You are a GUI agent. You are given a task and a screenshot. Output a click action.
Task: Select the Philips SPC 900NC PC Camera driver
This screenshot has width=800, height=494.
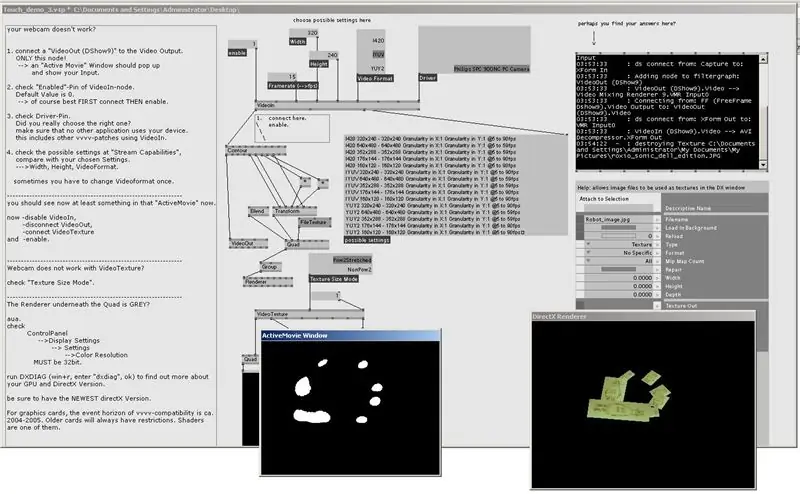coord(491,69)
